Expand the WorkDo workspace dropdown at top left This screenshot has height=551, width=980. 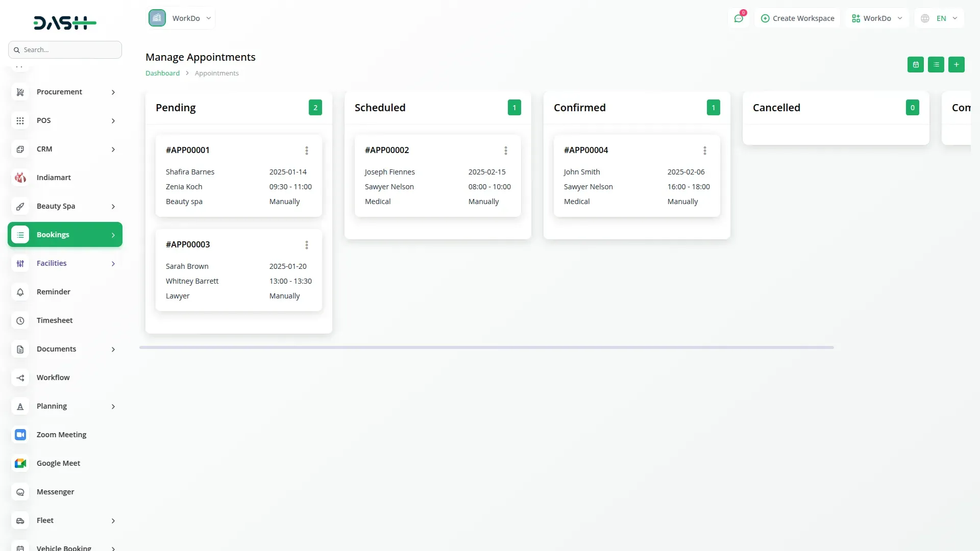[181, 18]
